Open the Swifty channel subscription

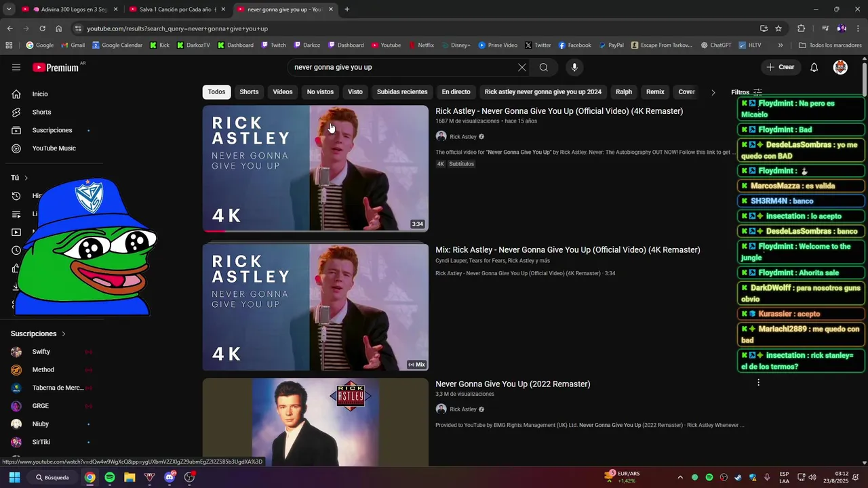coord(41,352)
